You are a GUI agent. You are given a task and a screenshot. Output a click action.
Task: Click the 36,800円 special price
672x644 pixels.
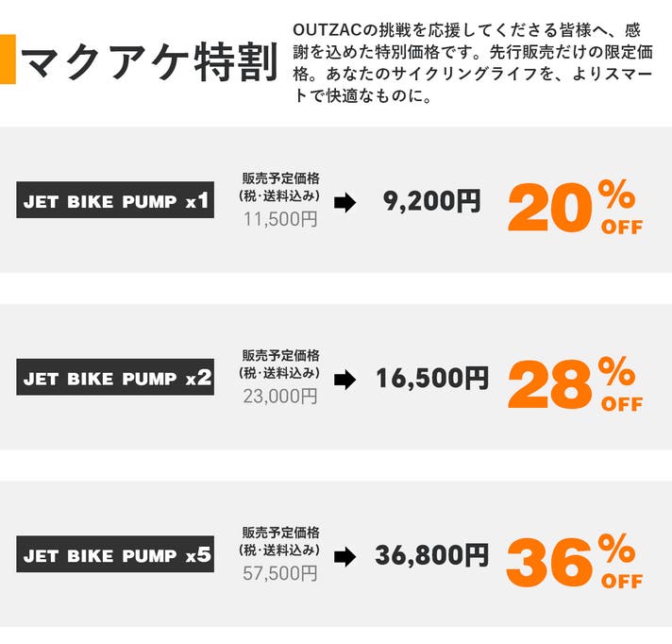point(432,556)
